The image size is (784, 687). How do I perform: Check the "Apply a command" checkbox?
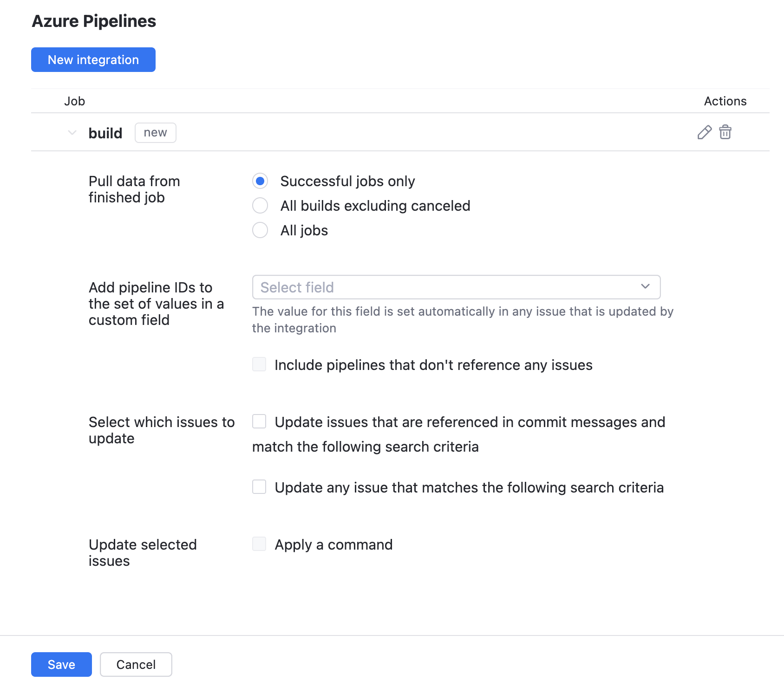(x=259, y=544)
